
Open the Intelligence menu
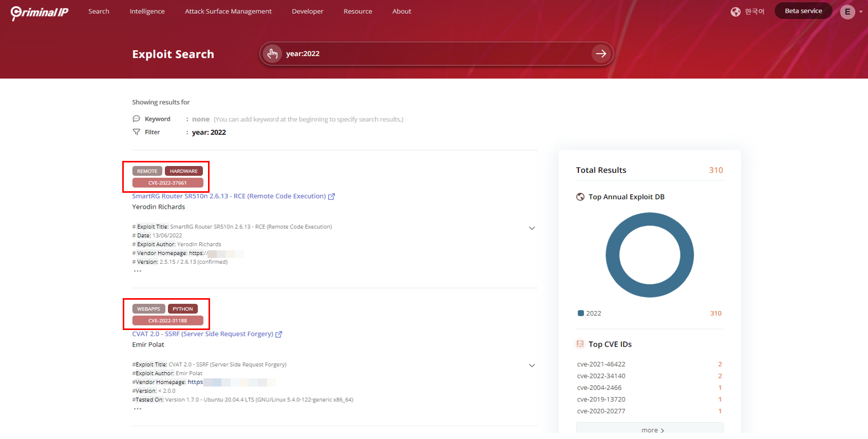tap(147, 11)
